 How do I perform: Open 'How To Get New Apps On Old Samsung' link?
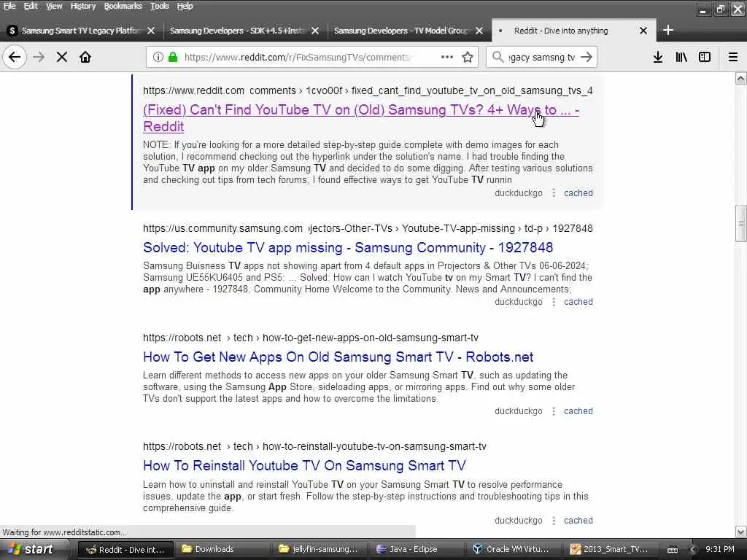click(338, 357)
